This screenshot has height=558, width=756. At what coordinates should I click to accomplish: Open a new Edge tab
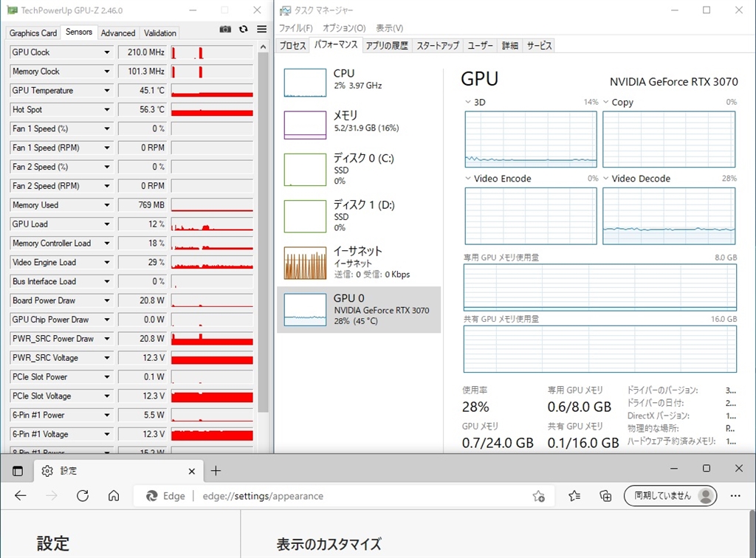pos(216,471)
